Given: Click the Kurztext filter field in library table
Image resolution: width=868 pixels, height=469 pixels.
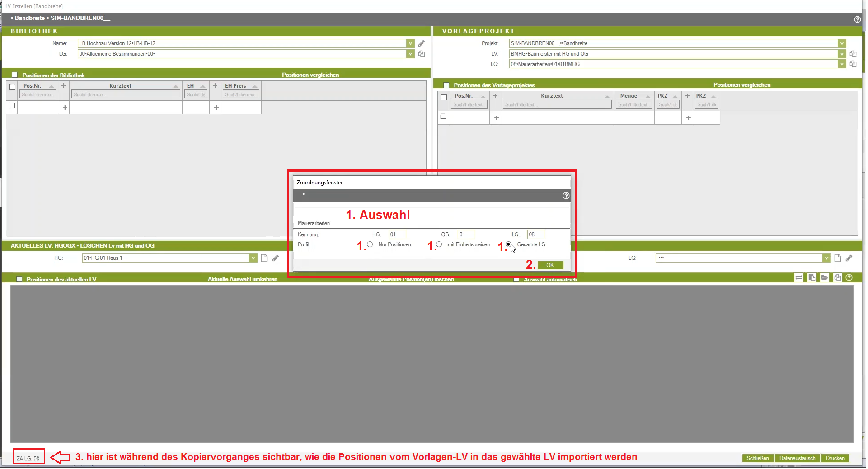Looking at the screenshot, I should 126,94.
